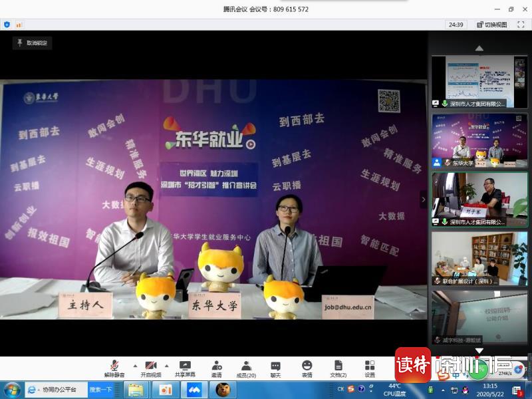Viewport: 532px width, 399px height.
Task: Click the 搜索一下 search button in taskbar
Action: click(100, 390)
